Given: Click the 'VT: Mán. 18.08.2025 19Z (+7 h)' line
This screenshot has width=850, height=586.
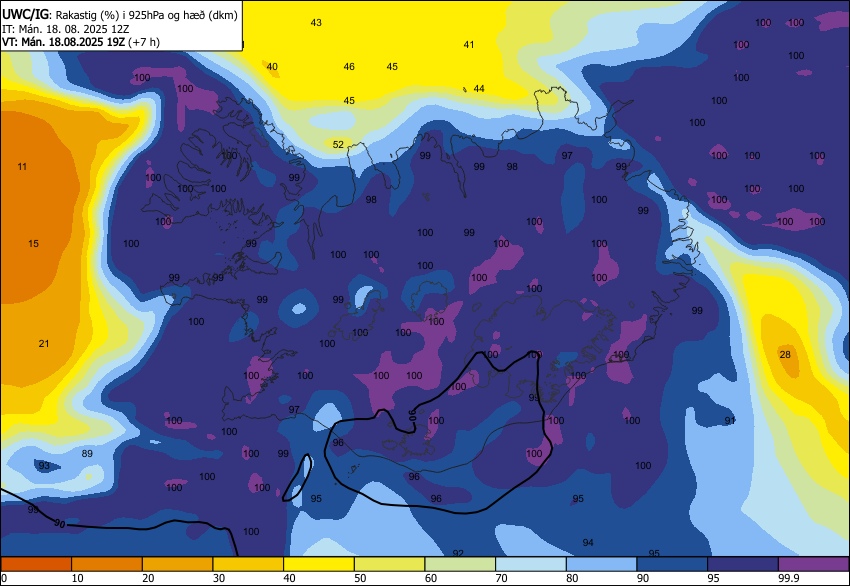Looking at the screenshot, I should pyautogui.click(x=81, y=42).
